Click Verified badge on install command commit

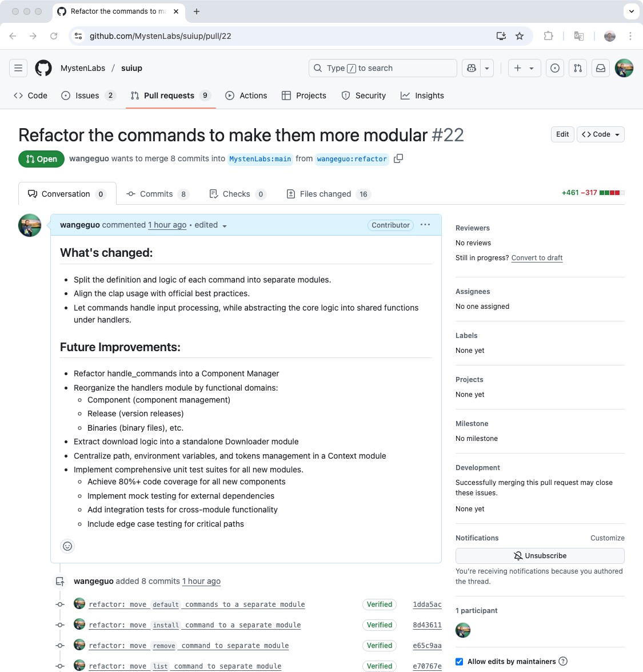[x=379, y=625]
